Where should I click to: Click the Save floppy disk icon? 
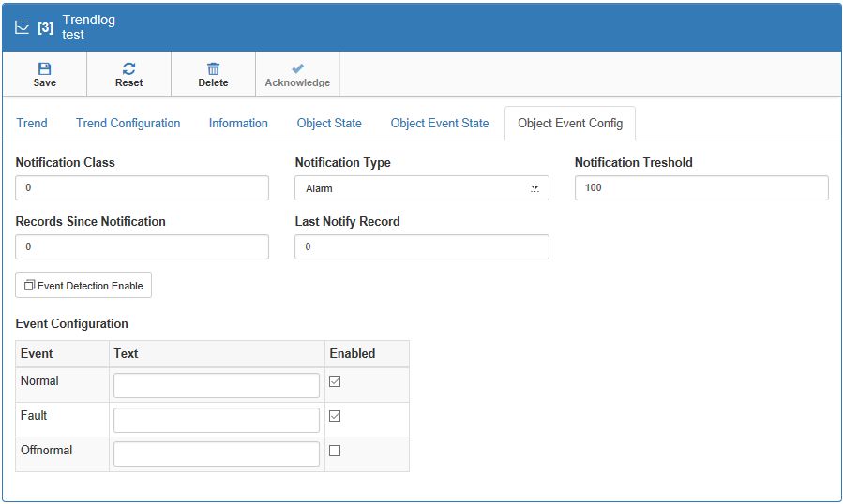point(44,68)
